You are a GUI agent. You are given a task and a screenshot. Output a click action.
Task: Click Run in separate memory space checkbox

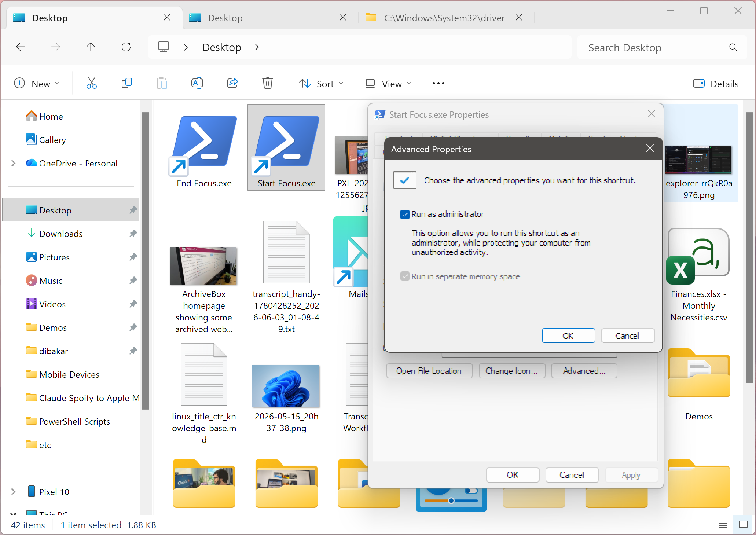click(x=405, y=276)
